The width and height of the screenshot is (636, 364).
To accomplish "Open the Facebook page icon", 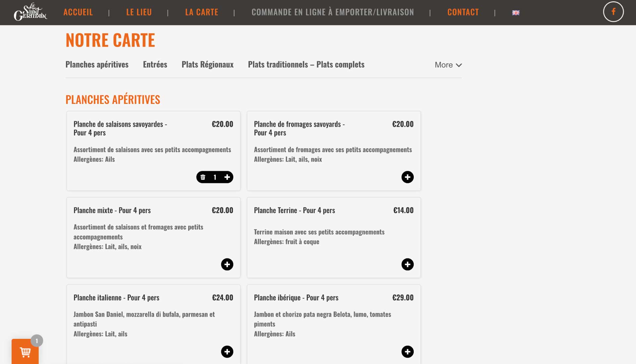I will 613,12.
